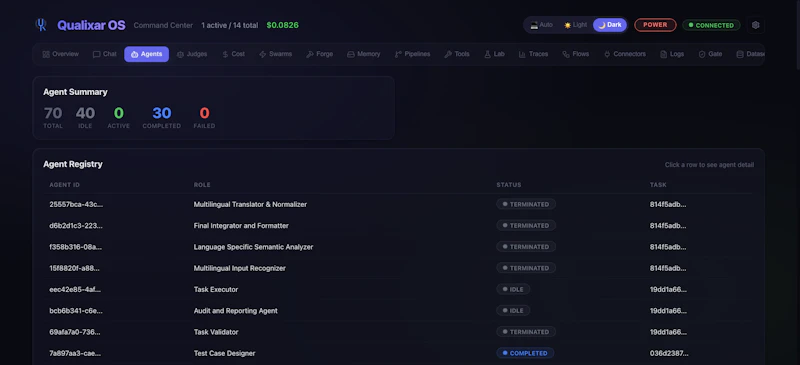Click the IDLE badge for Task Executor

[x=513, y=289]
